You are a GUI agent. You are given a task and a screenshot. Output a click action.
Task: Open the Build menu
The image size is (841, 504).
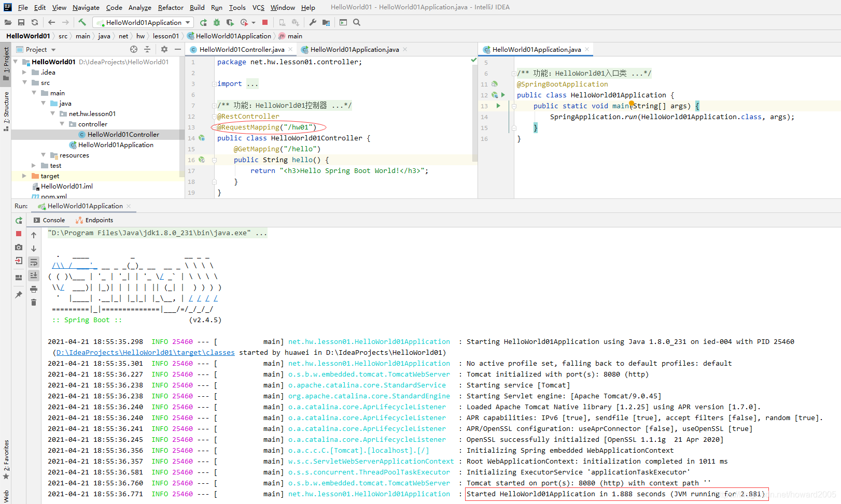coord(197,7)
